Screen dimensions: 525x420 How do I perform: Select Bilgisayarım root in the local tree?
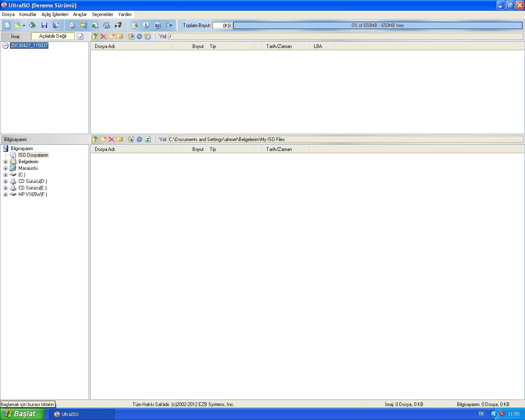point(22,148)
